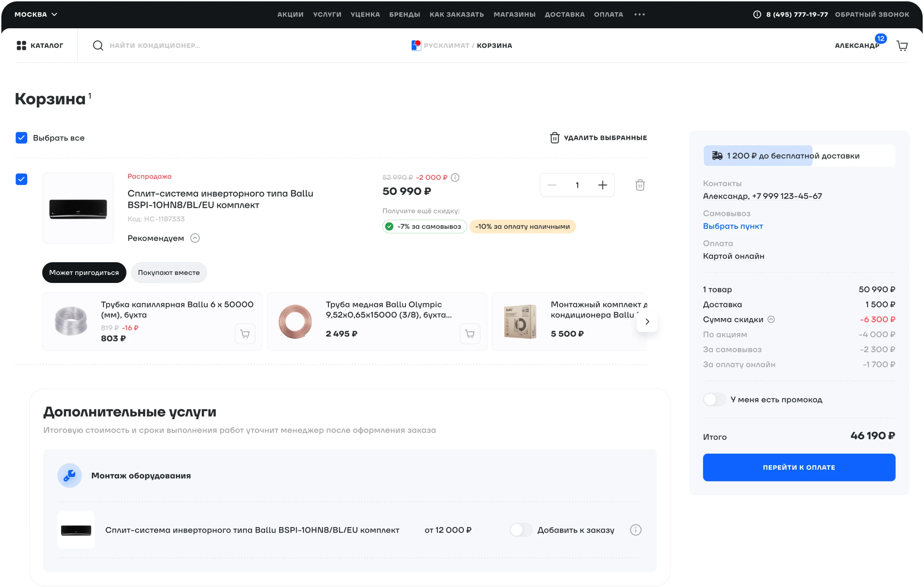This screenshot has height=587, width=924.
Task: Click the catalog grid icon
Action: point(21,46)
